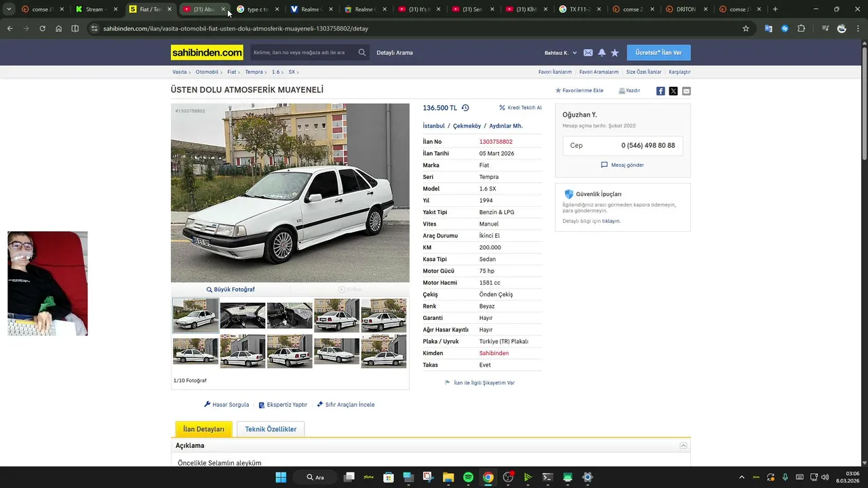Click the browser address bar URL

coord(236,28)
